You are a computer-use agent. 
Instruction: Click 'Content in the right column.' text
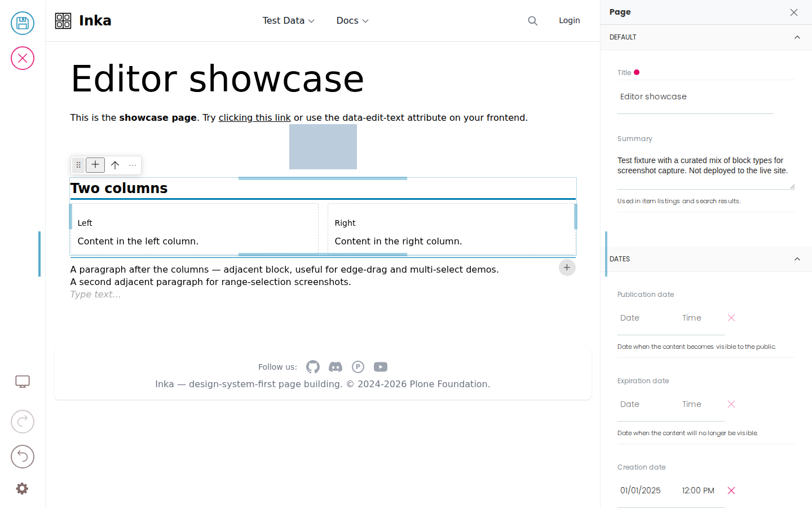click(x=398, y=241)
